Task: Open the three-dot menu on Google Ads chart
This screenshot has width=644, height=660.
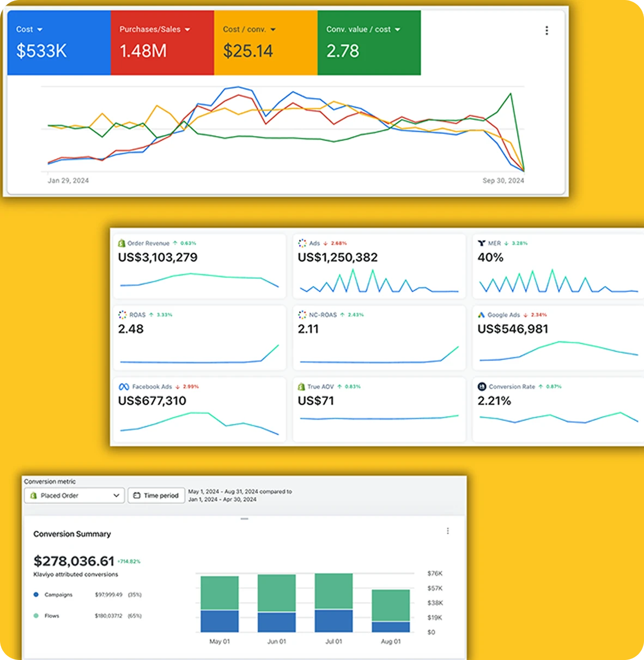Action: (546, 30)
